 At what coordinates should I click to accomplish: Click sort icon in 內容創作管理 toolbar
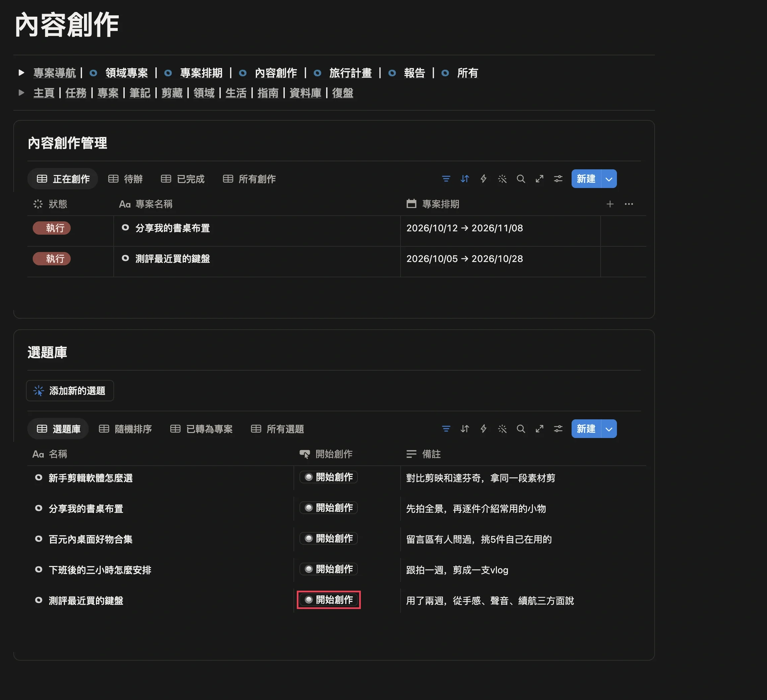[x=465, y=179]
